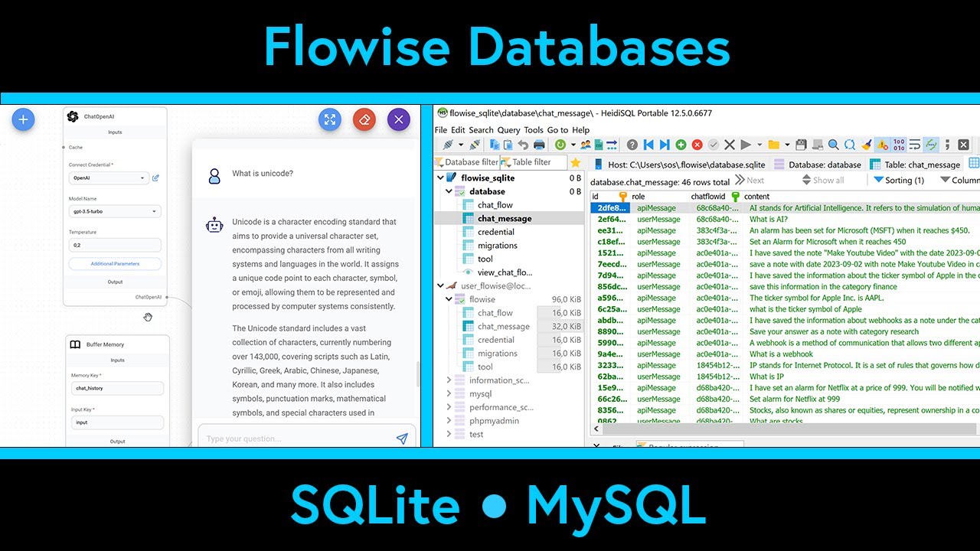Toggle long line wrapping icon
Viewport: 980px width, 551px height.
pyautogui.click(x=915, y=145)
